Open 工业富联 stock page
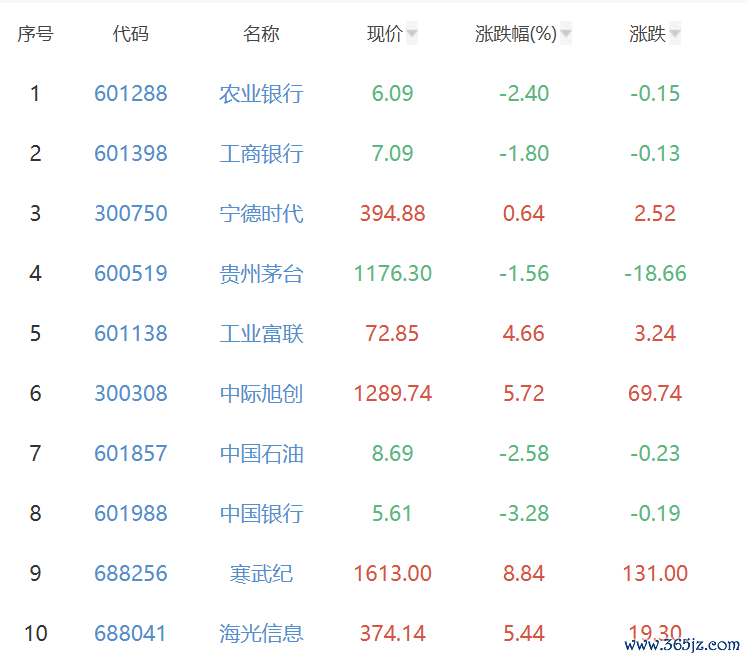747x660 pixels. (261, 334)
